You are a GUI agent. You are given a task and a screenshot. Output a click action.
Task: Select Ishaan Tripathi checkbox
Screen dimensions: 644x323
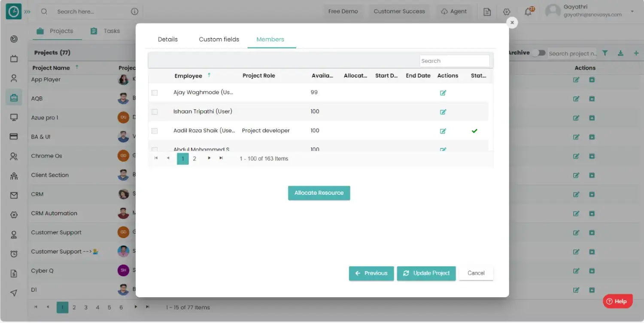[x=155, y=112]
